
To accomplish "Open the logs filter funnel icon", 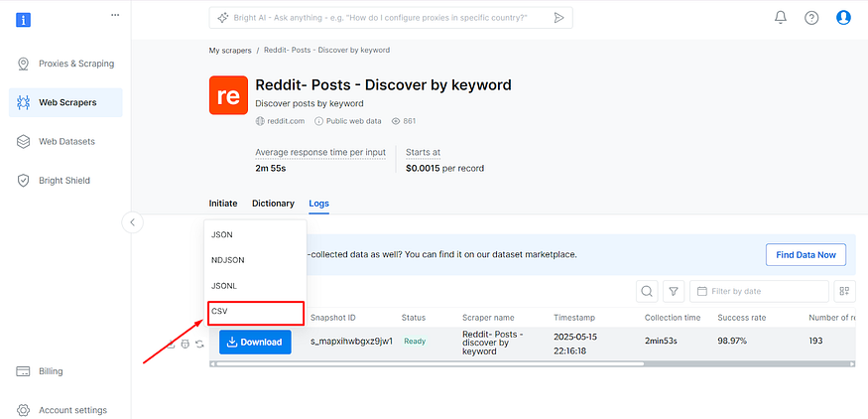I will [x=674, y=291].
